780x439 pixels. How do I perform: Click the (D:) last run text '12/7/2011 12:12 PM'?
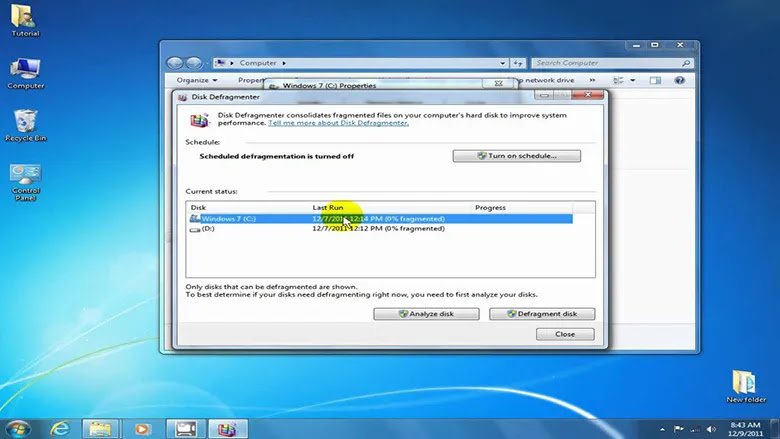[x=347, y=229]
